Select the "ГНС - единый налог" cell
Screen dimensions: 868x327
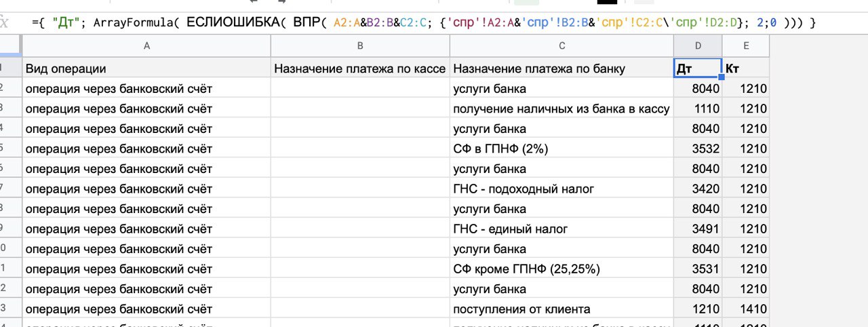pos(561,229)
